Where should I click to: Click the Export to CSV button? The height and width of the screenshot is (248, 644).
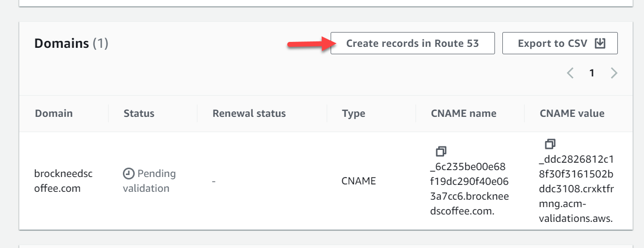pyautogui.click(x=560, y=43)
